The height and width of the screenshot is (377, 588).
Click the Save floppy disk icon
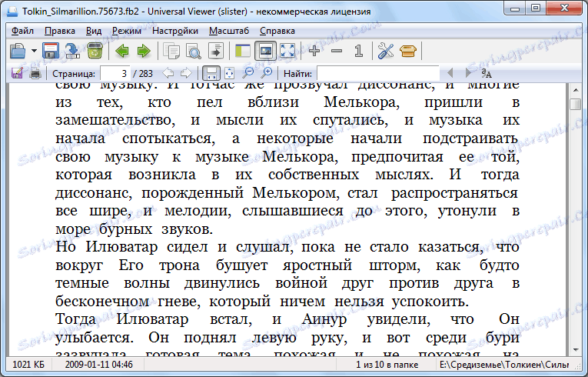click(x=51, y=51)
